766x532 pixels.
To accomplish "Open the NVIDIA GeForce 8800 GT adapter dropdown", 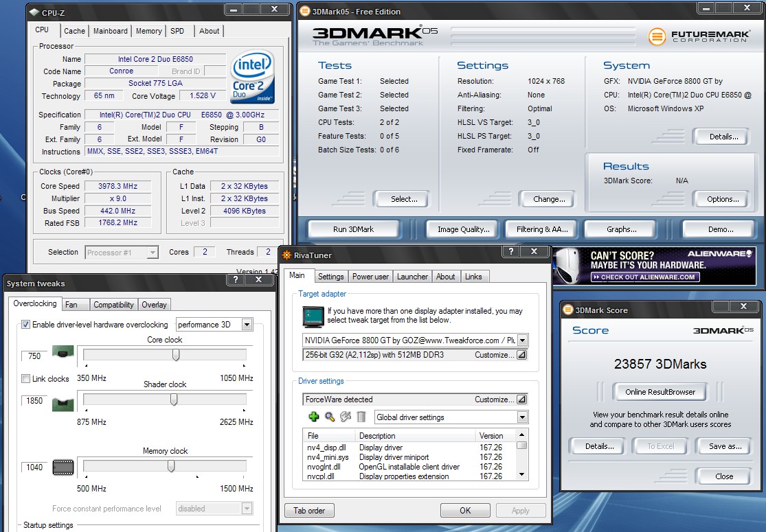I will [x=522, y=340].
